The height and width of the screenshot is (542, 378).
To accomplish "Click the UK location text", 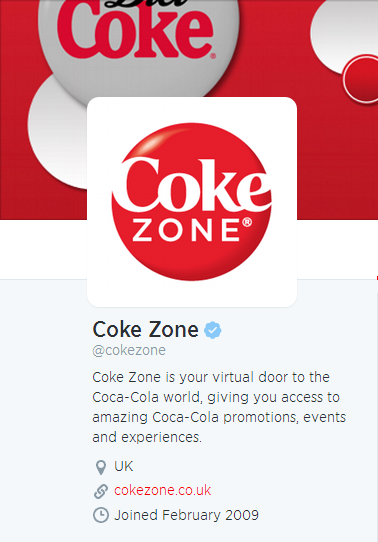I will 123,466.
